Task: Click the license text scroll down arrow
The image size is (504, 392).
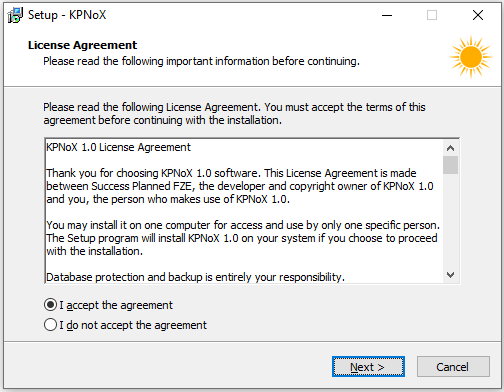Action: coord(450,275)
